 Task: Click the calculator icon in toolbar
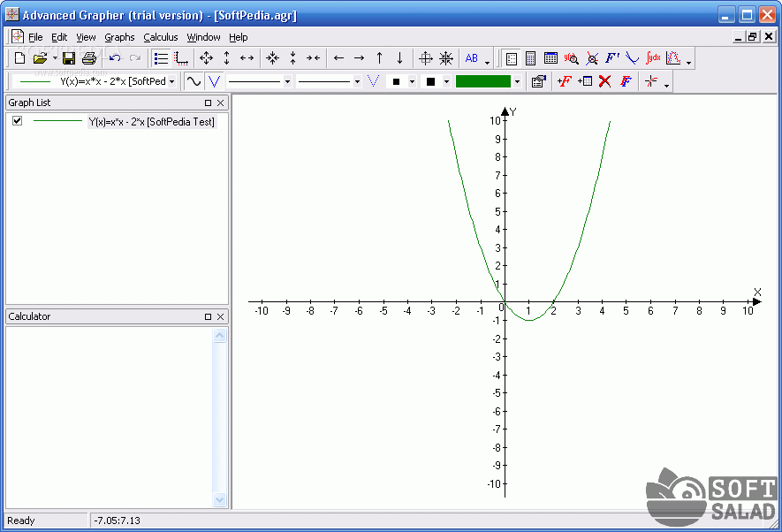[x=531, y=58]
